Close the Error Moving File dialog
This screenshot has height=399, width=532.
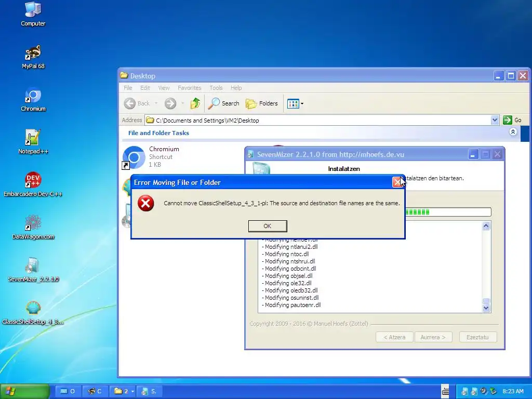click(x=397, y=182)
